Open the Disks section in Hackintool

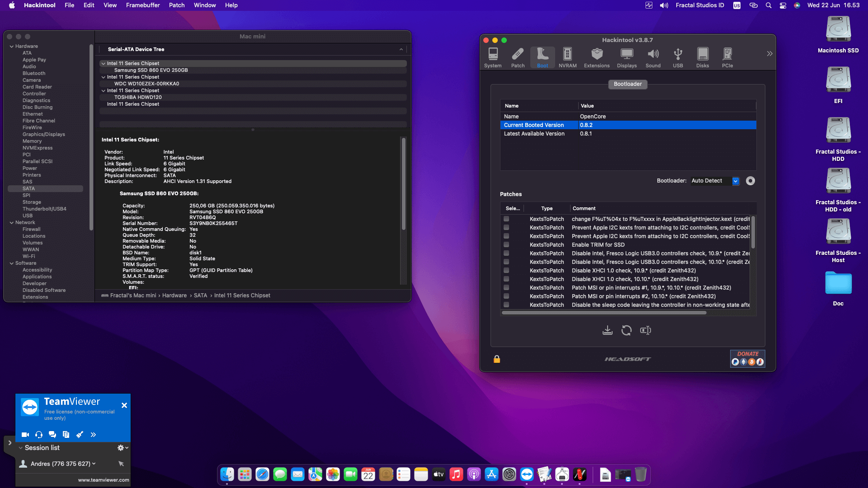tap(703, 58)
